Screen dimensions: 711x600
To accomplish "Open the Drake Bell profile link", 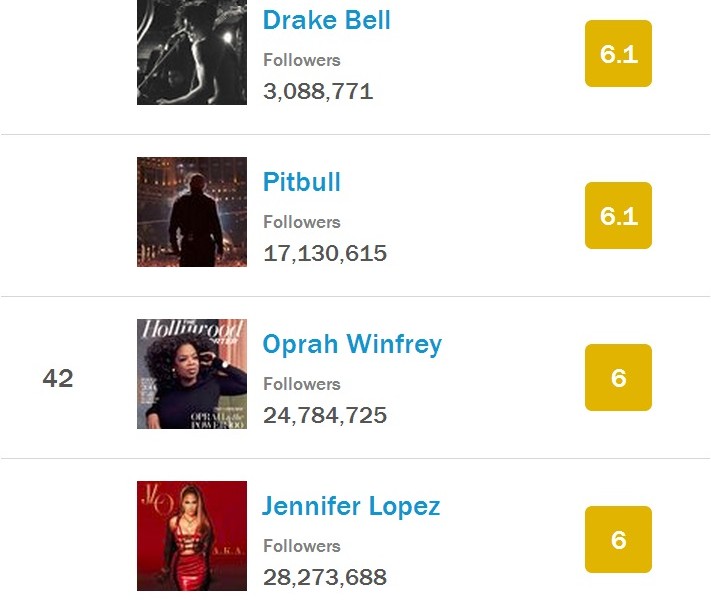I will (326, 20).
